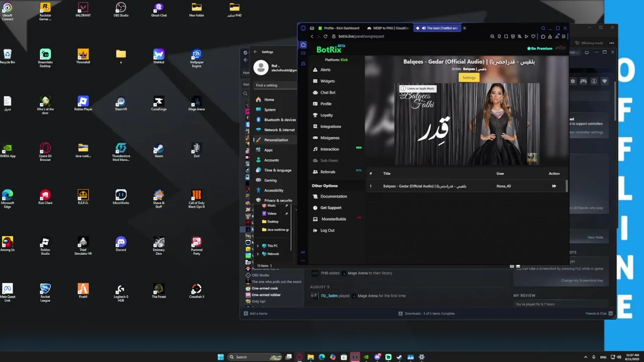Open Apps in Windows Settings
644x362 pixels.
click(265, 150)
